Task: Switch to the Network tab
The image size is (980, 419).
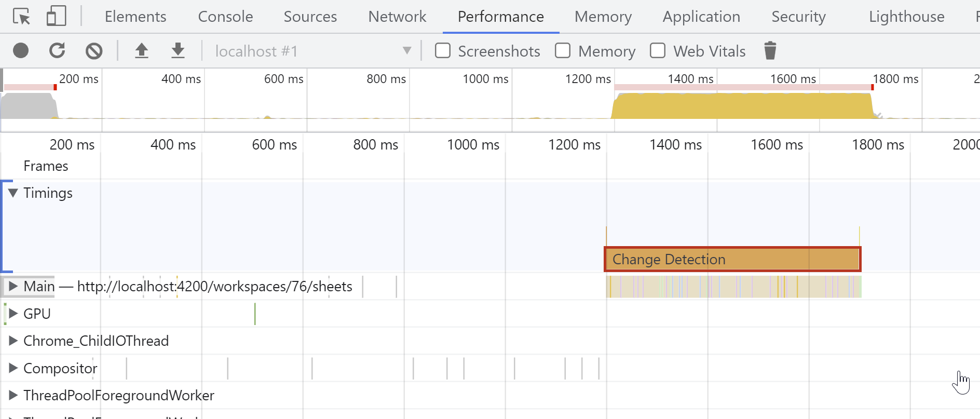Action: (397, 17)
